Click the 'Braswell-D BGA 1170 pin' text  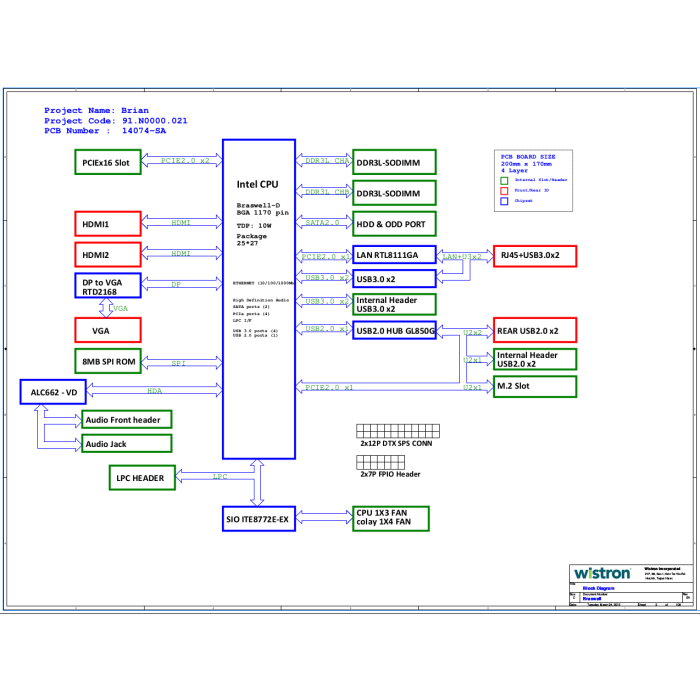(x=262, y=209)
